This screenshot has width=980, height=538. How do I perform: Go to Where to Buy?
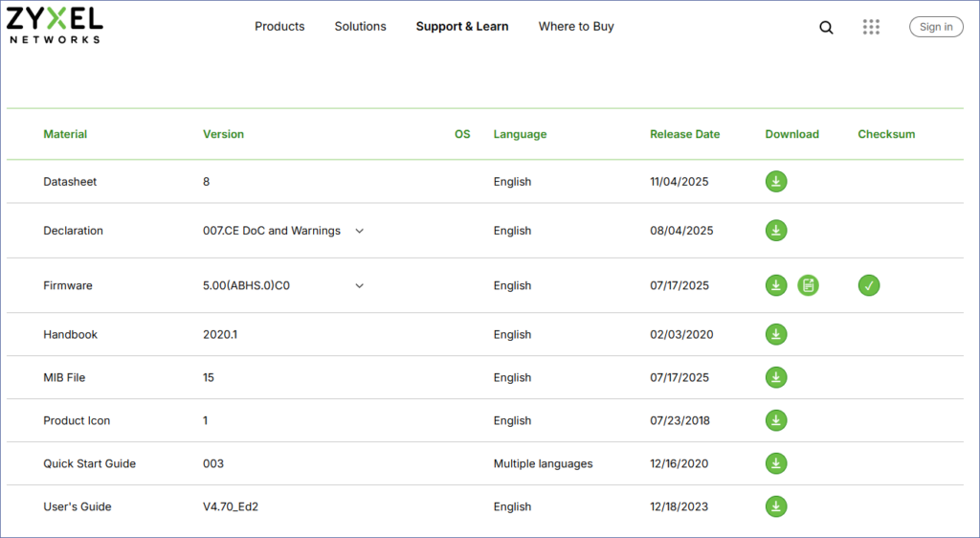click(576, 27)
